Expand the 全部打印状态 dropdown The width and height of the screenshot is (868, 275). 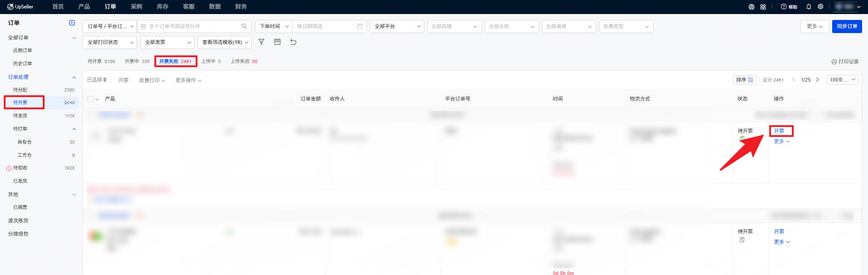point(110,42)
